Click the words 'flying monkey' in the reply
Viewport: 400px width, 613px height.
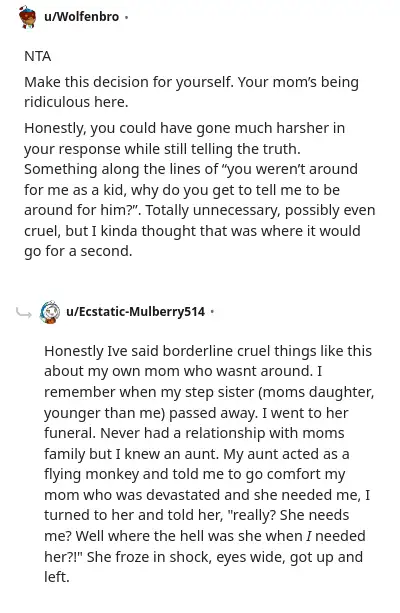[91, 474]
